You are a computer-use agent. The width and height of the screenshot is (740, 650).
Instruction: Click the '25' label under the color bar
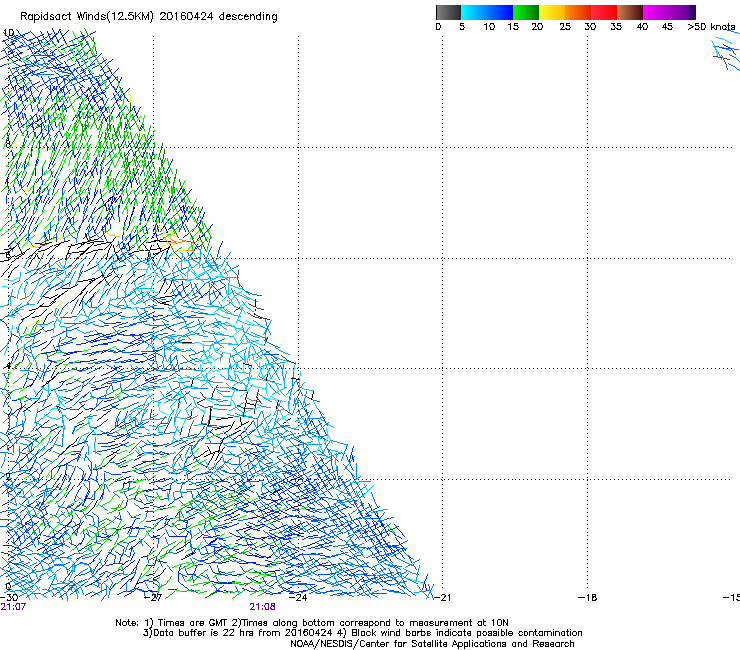tap(565, 27)
